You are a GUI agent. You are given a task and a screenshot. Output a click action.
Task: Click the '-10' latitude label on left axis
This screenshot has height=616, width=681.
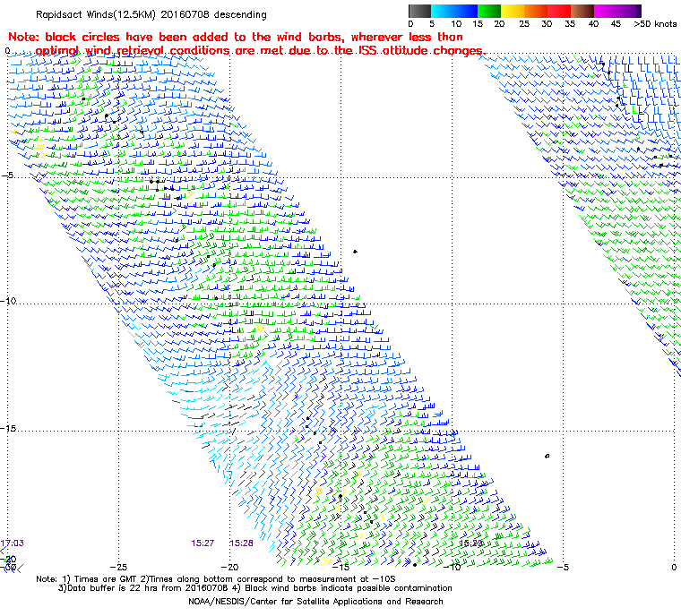point(9,301)
